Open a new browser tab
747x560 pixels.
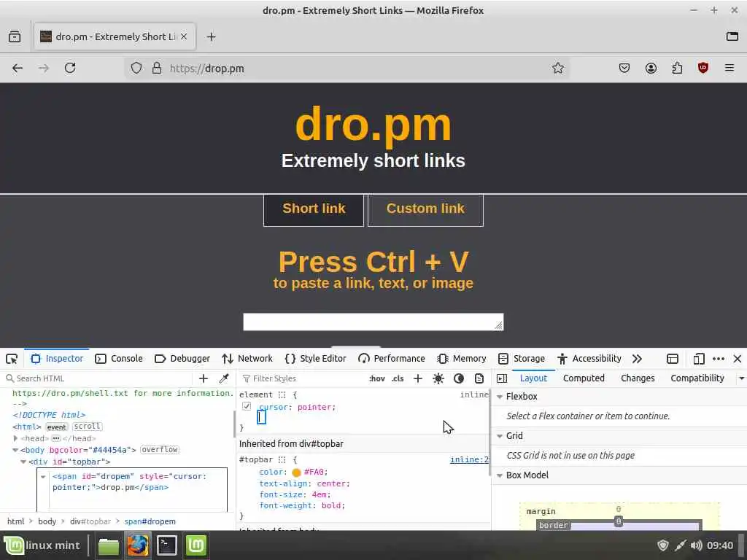tap(211, 36)
